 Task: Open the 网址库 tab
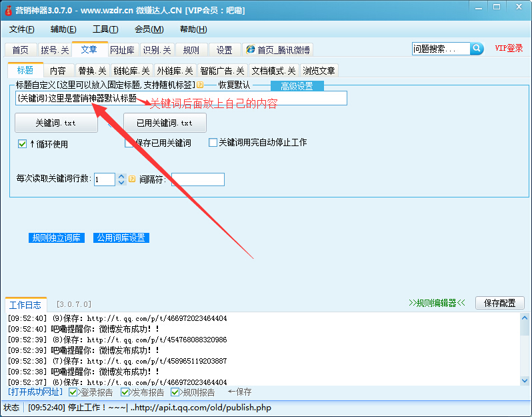[122, 50]
